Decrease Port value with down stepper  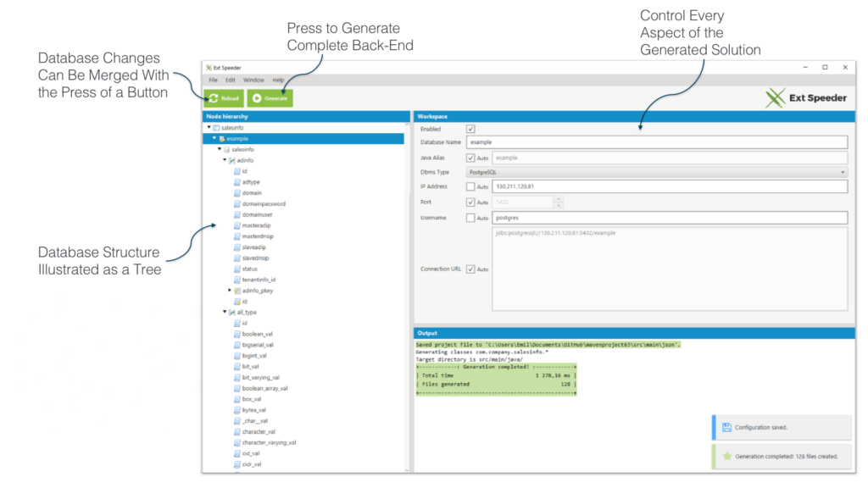[559, 205]
